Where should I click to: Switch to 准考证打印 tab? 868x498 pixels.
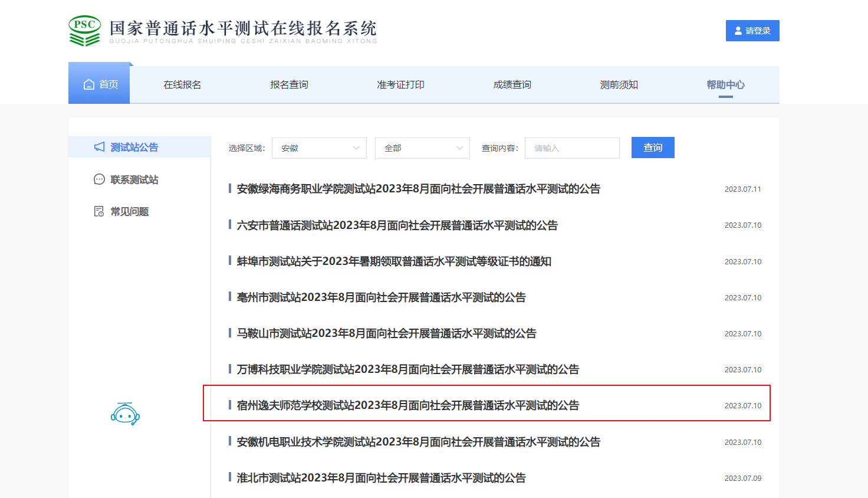coord(400,84)
